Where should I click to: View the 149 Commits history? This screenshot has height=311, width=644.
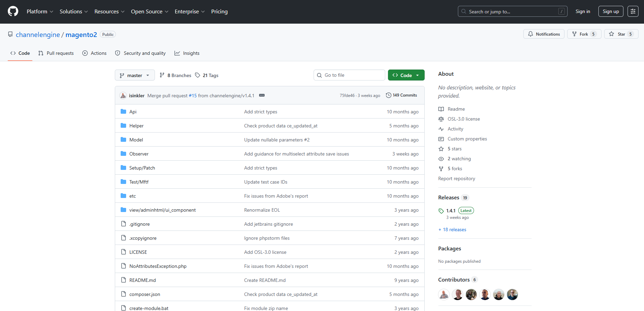click(401, 95)
